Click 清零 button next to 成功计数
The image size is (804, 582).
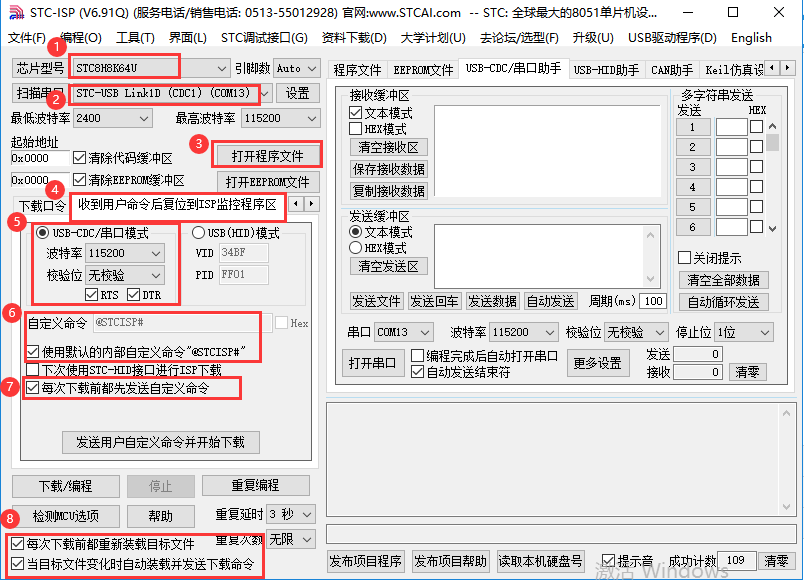[x=776, y=560]
